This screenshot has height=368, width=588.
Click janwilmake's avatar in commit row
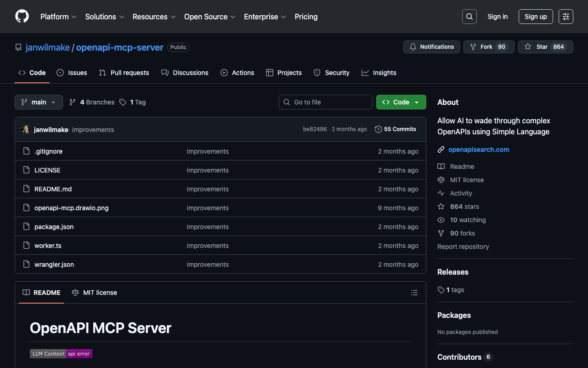click(x=26, y=130)
